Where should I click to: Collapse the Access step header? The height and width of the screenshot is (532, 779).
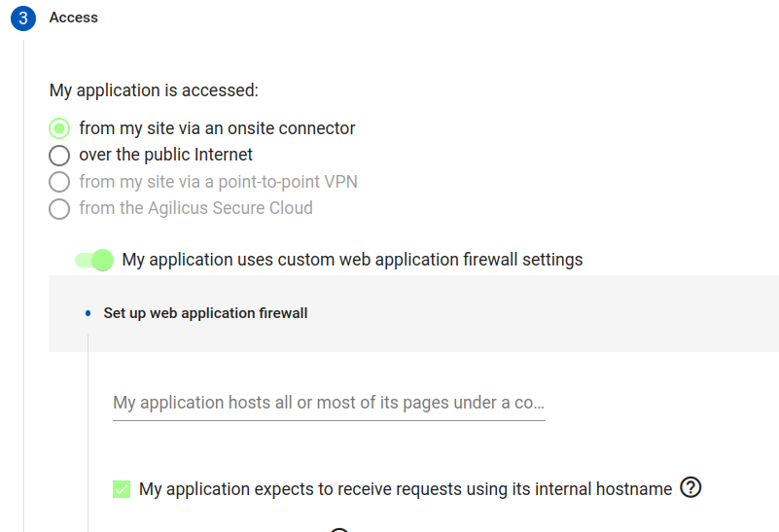[x=74, y=18]
